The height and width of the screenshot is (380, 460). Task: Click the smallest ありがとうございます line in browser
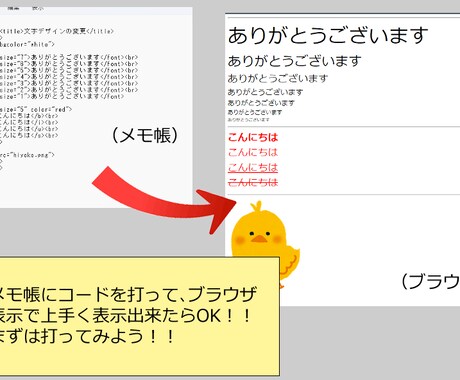(x=249, y=120)
